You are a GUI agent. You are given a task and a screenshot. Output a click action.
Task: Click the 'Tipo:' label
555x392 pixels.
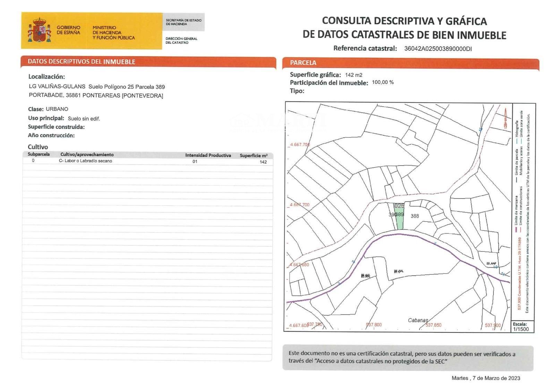297,91
